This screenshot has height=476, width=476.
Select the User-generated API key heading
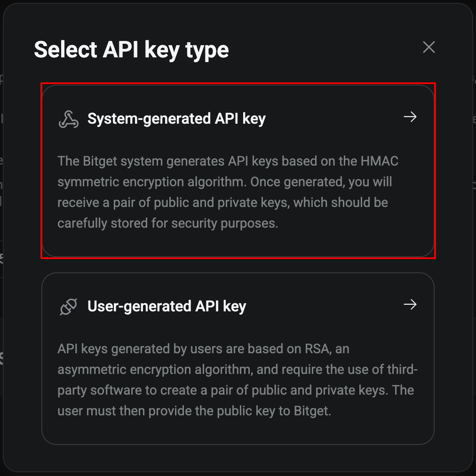click(167, 306)
